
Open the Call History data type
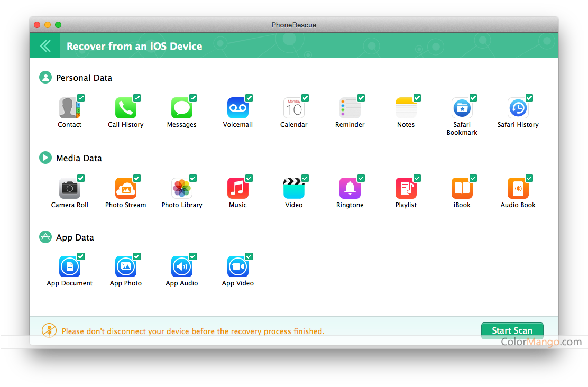pyautogui.click(x=125, y=107)
